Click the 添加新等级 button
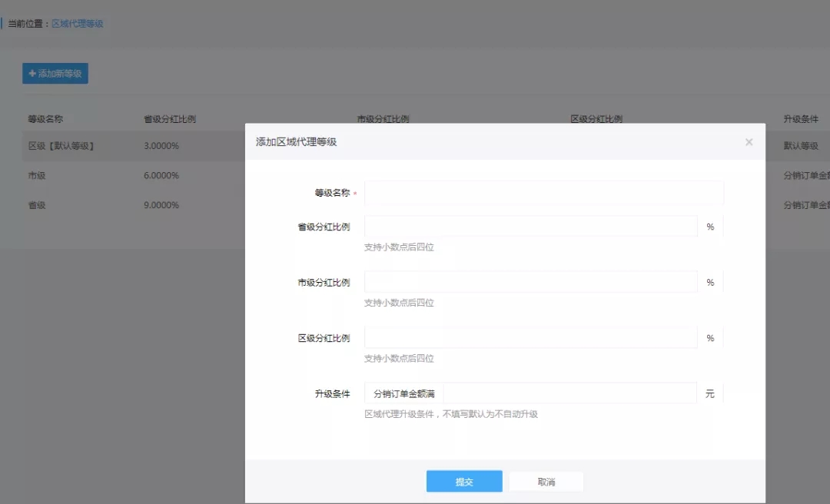This screenshot has width=830, height=504. tap(55, 74)
